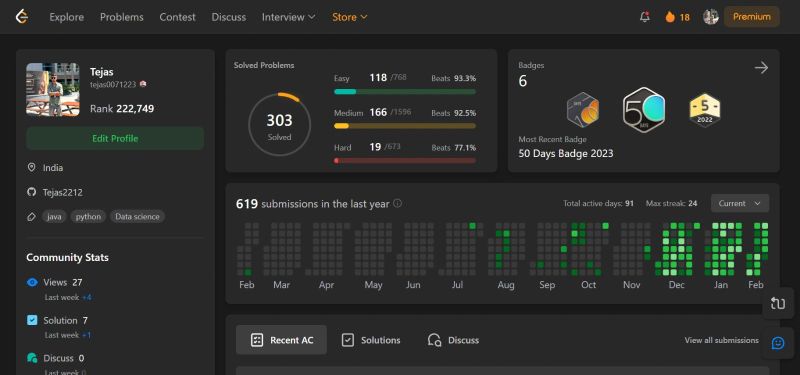Click the 50 Days Badge icon
The width and height of the screenshot is (800, 375).
(x=644, y=110)
